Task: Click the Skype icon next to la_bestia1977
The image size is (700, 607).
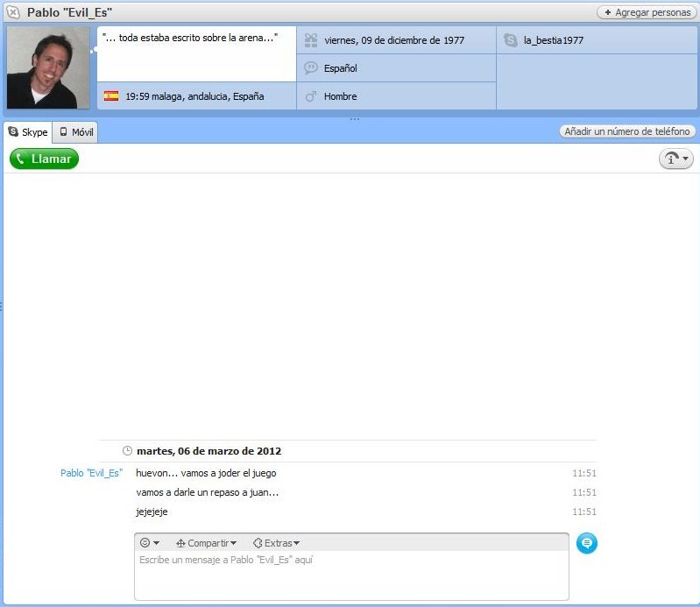Action: click(x=511, y=40)
